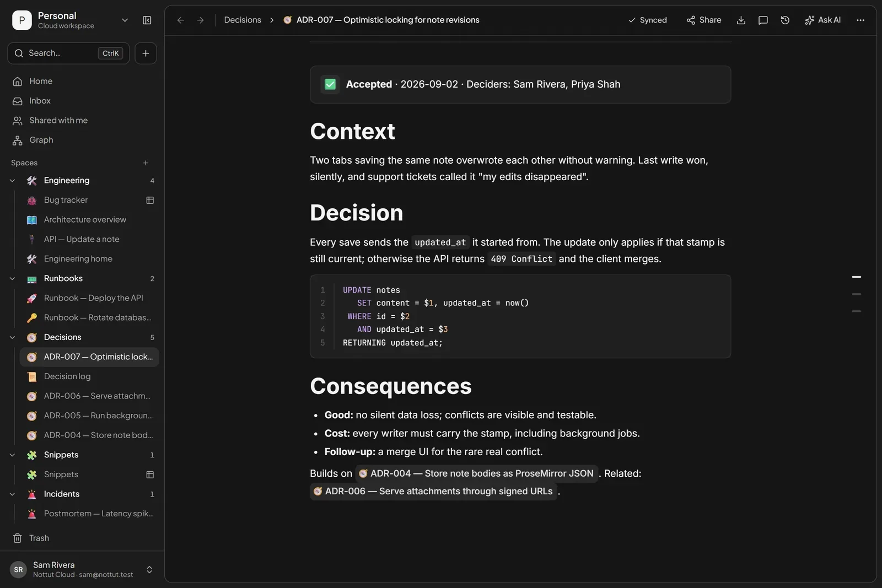Open Runbook — Rotate database page
Viewport: 882px width, 588px height.
coord(89,318)
